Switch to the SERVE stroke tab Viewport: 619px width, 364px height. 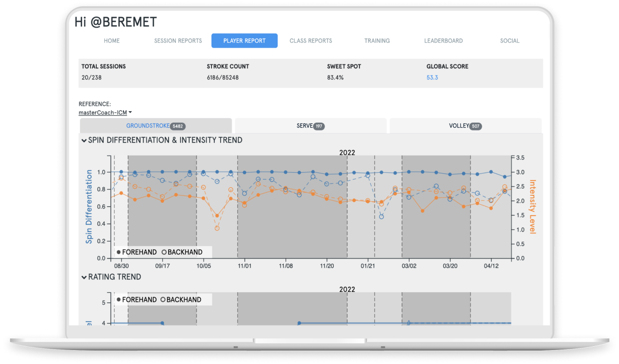tap(304, 126)
